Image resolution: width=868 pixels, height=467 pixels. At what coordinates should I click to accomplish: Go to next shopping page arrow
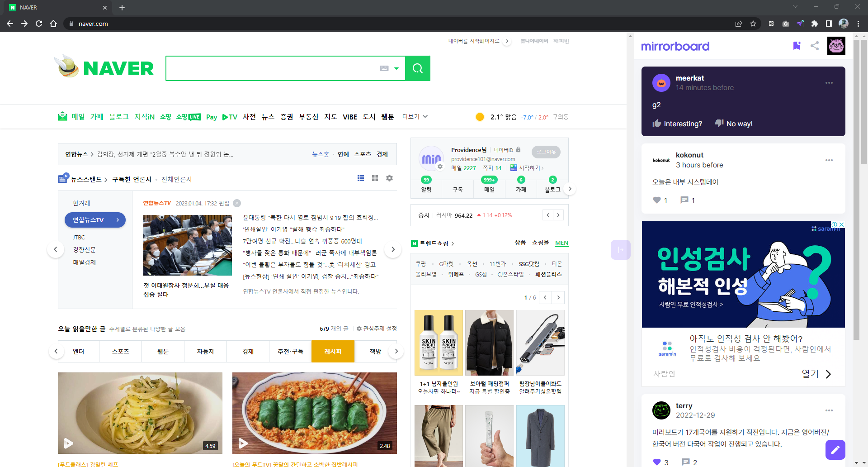click(558, 297)
